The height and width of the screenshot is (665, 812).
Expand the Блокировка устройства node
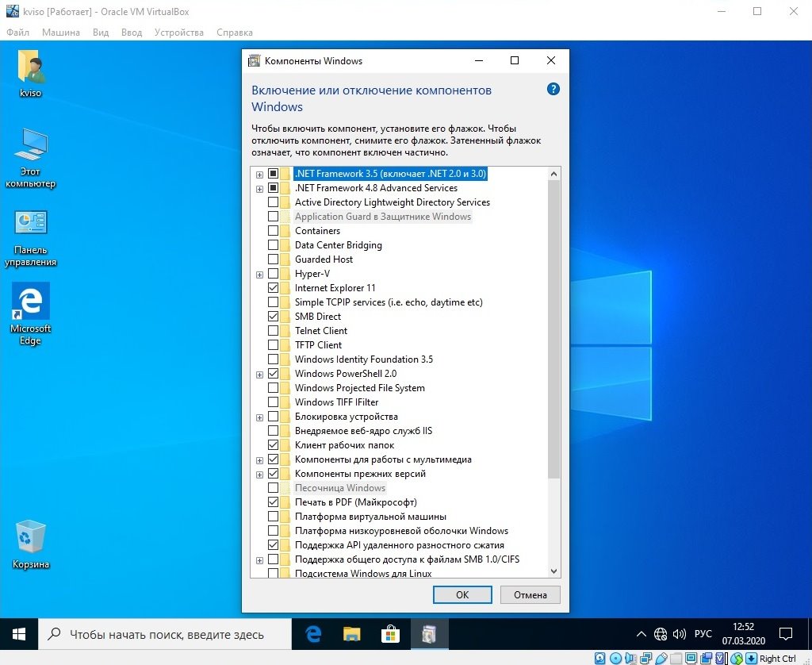pos(259,417)
